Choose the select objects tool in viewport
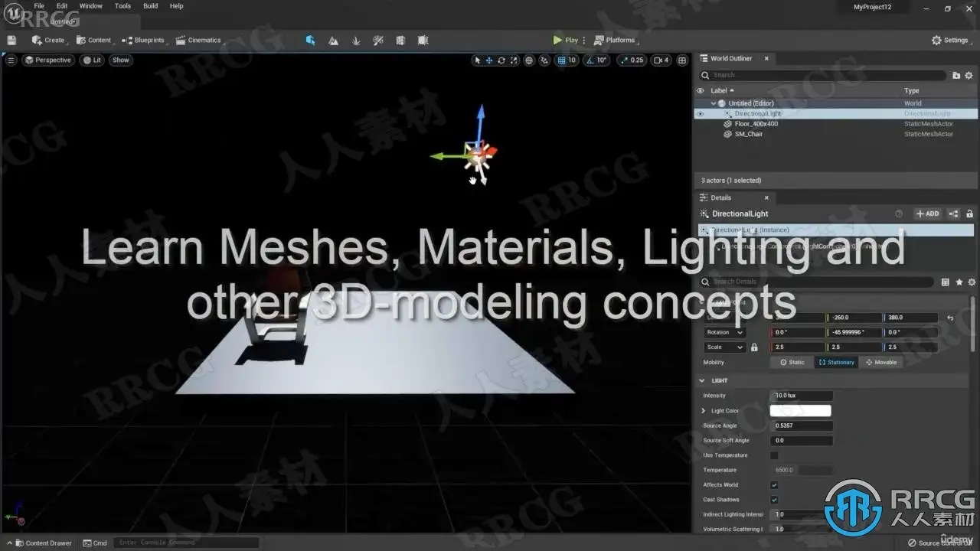 click(477, 60)
